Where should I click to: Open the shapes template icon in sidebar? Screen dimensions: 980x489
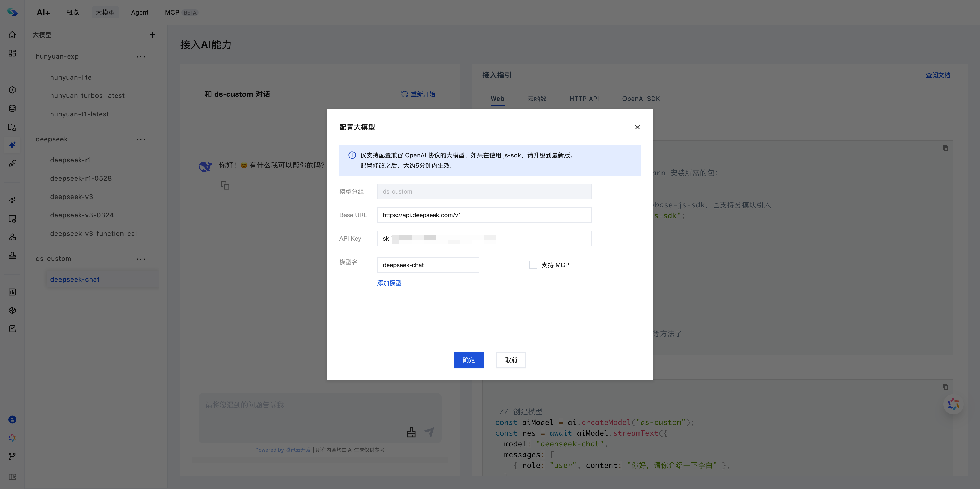[12, 237]
